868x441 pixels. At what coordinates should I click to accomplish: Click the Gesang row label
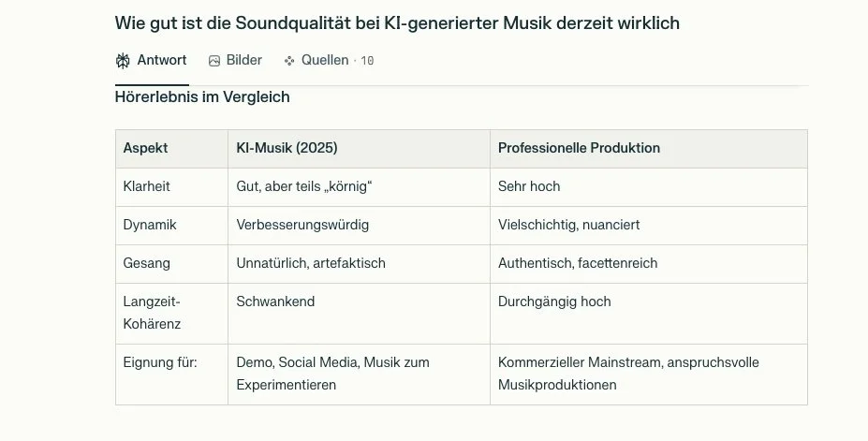click(147, 263)
